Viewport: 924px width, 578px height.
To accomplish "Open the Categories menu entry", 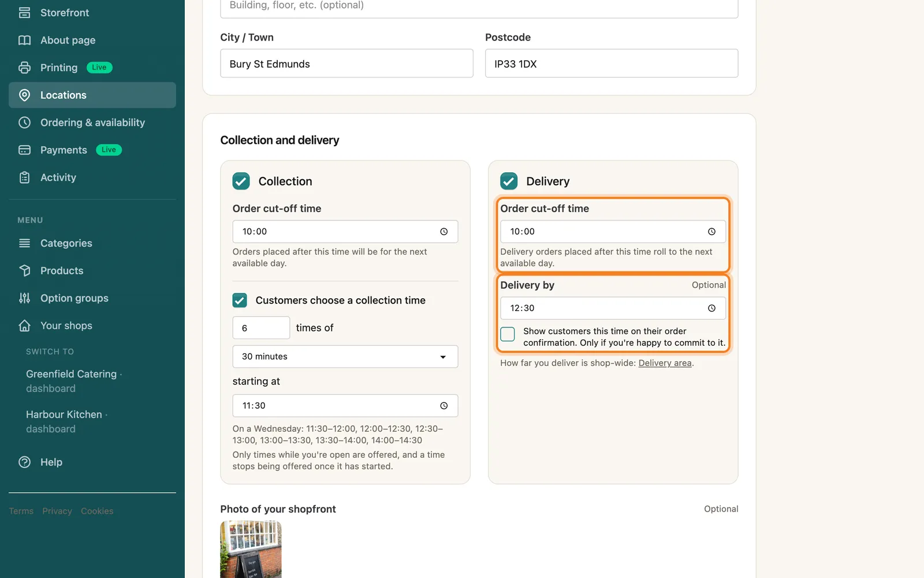I will pyautogui.click(x=92, y=243).
